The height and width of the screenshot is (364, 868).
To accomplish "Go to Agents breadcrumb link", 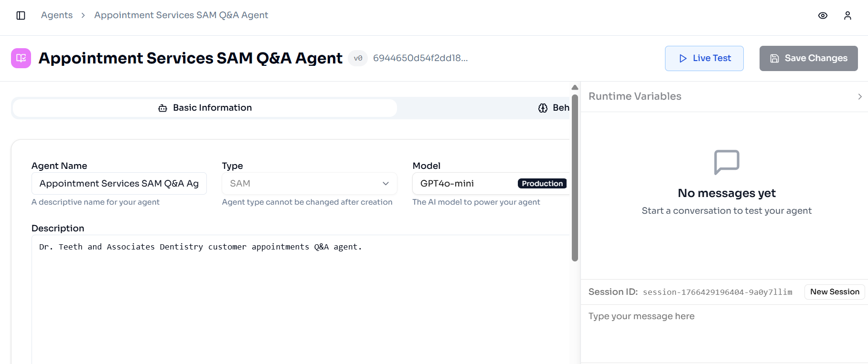I will click(57, 15).
